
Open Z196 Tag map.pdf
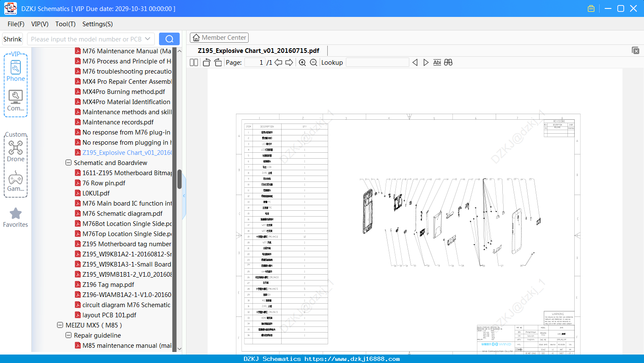(104, 285)
